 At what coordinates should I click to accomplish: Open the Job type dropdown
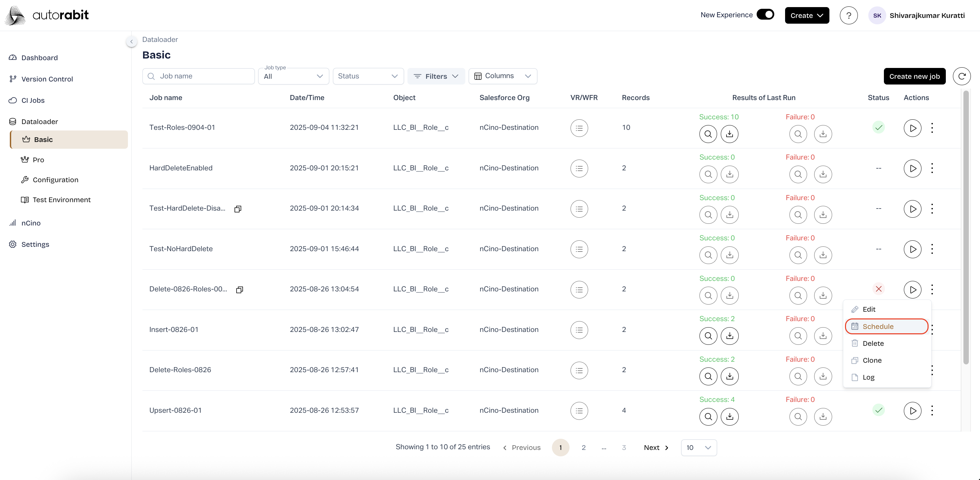click(x=293, y=76)
